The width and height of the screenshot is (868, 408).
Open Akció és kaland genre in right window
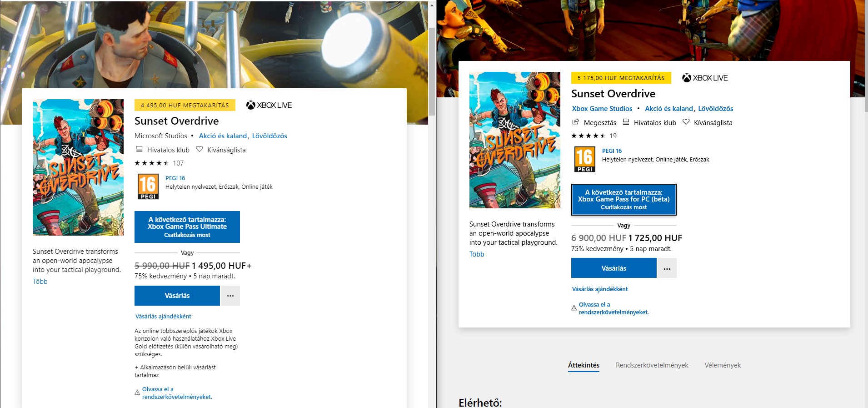click(x=669, y=109)
